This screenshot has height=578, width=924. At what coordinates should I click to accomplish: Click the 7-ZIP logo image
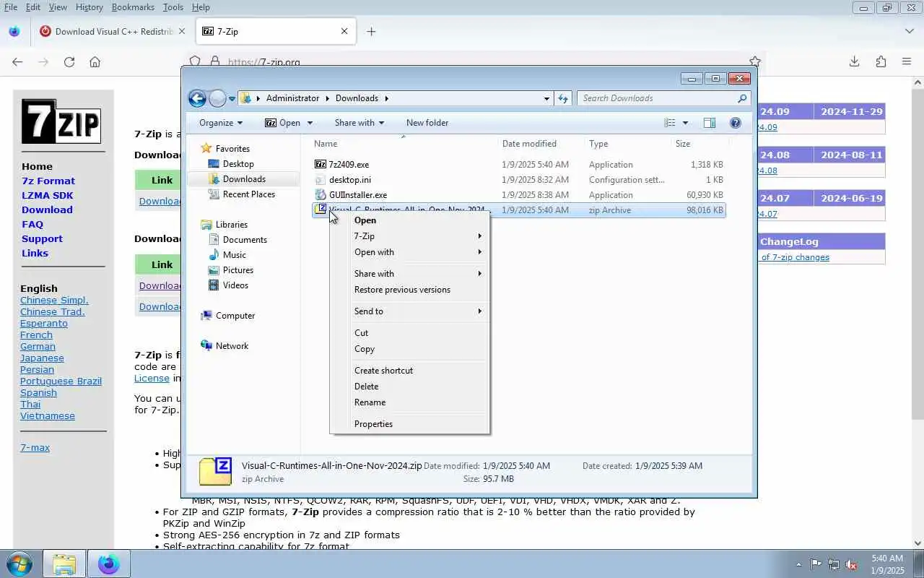coord(61,121)
